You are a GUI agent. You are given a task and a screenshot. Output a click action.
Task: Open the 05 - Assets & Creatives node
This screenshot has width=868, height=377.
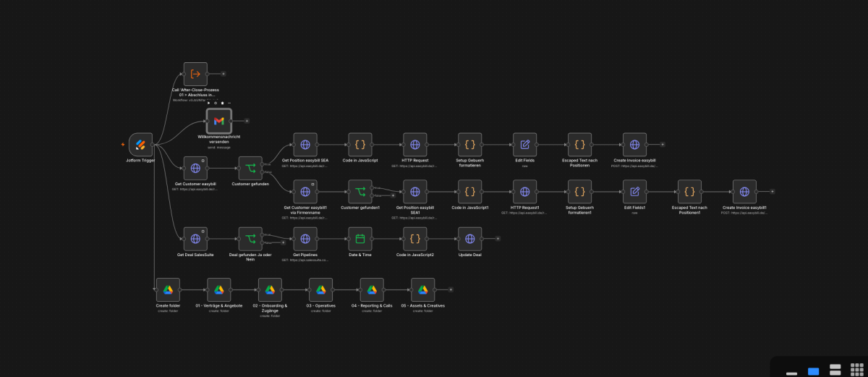pyautogui.click(x=423, y=289)
